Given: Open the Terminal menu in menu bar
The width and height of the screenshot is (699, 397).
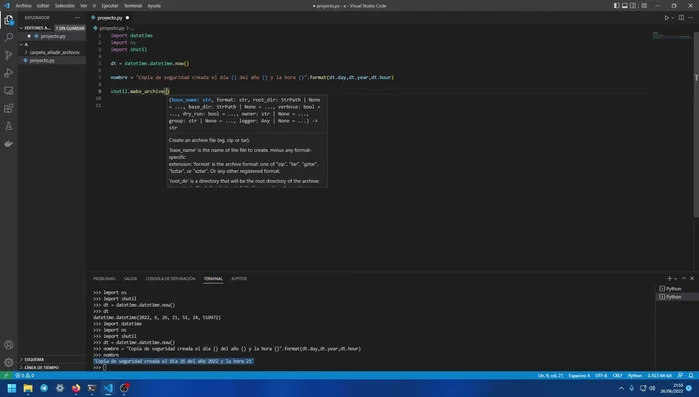Looking at the screenshot, I should 133,6.
